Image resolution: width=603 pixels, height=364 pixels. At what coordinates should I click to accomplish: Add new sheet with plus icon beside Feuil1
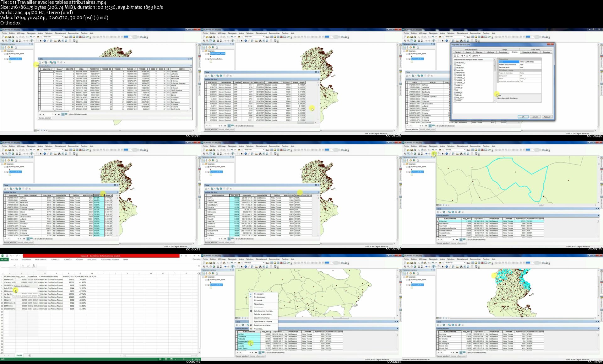(x=30, y=356)
